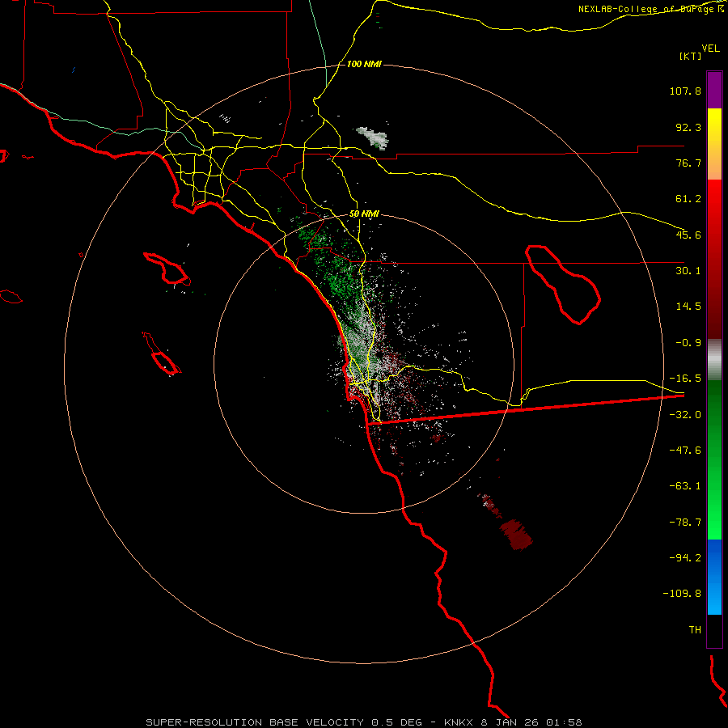Screen dimensions: 728x728
Task: Select the -47.6 velocity scale value
Action: pos(685,451)
